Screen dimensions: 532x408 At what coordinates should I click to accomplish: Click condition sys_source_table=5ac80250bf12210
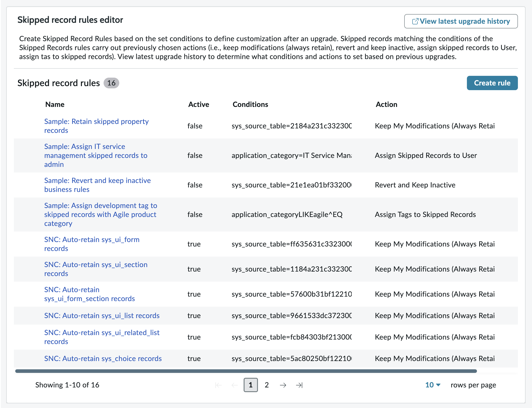pos(292,359)
